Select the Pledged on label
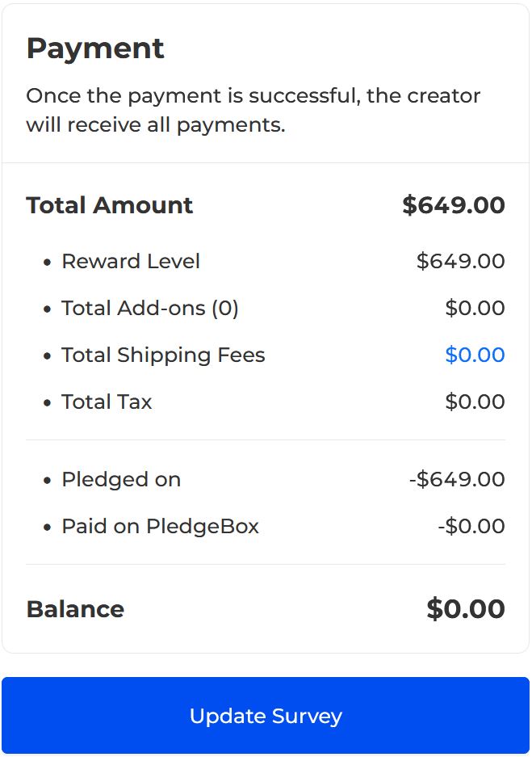This screenshot has width=532, height=757. tap(121, 479)
